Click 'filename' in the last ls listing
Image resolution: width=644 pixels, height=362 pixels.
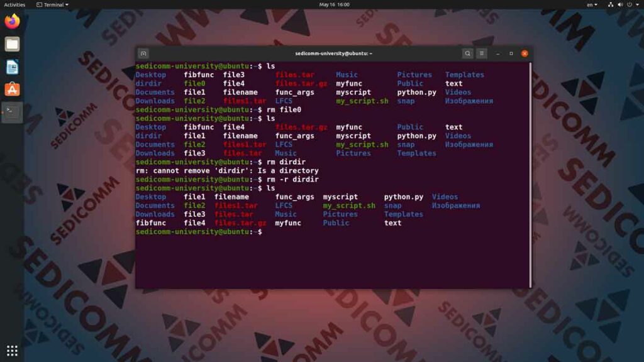point(231,197)
